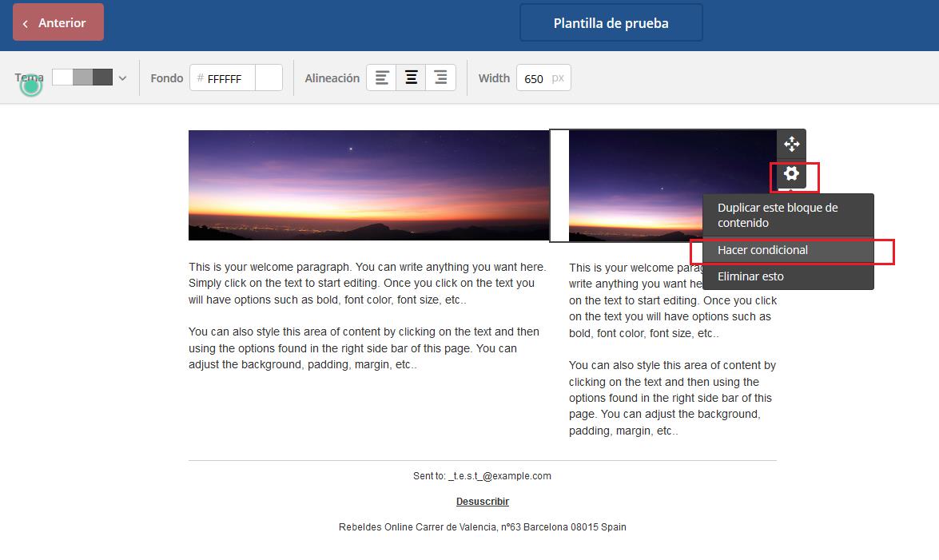Click the Desuscribir link

point(482,502)
